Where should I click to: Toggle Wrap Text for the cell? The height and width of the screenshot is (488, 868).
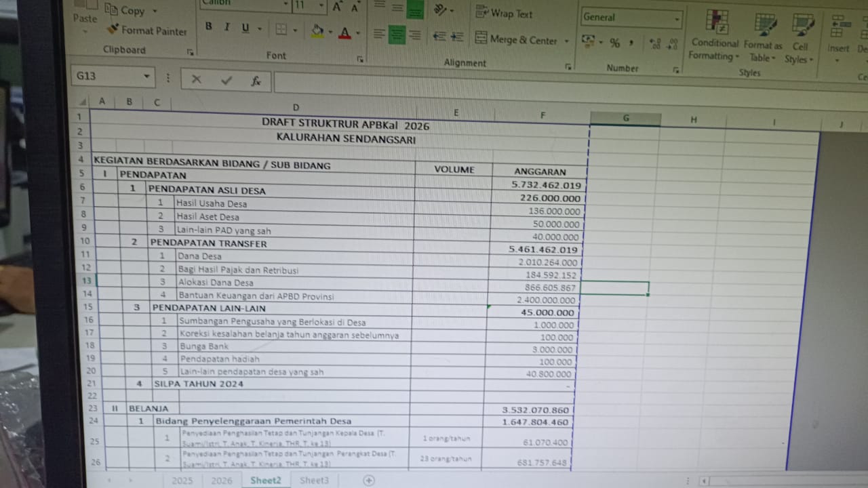click(x=504, y=14)
